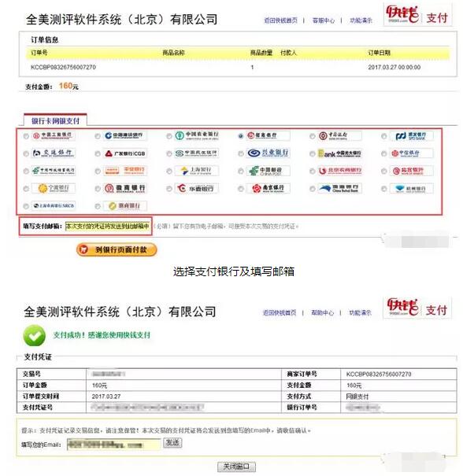This screenshot has width=463, height=476.
Task: Click the 发送 button
Action: pyautogui.click(x=172, y=443)
